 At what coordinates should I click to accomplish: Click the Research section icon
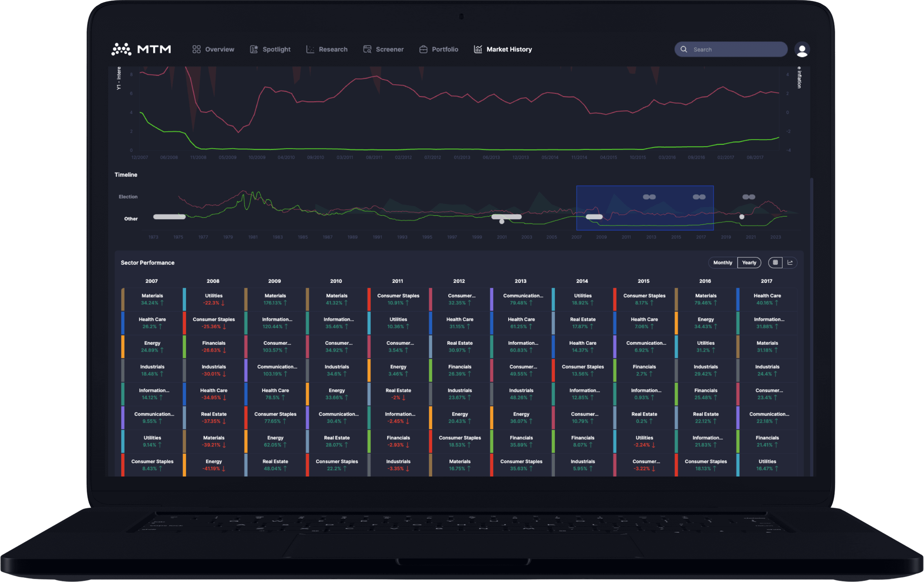click(309, 50)
